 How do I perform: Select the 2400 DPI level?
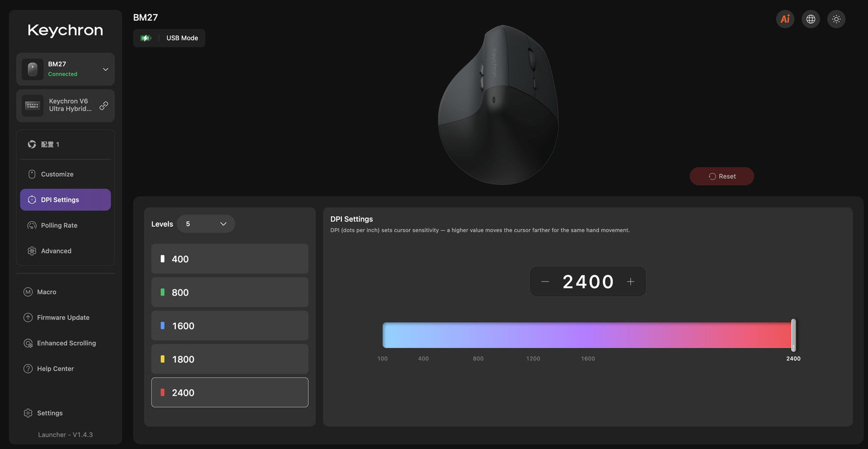pos(230,392)
